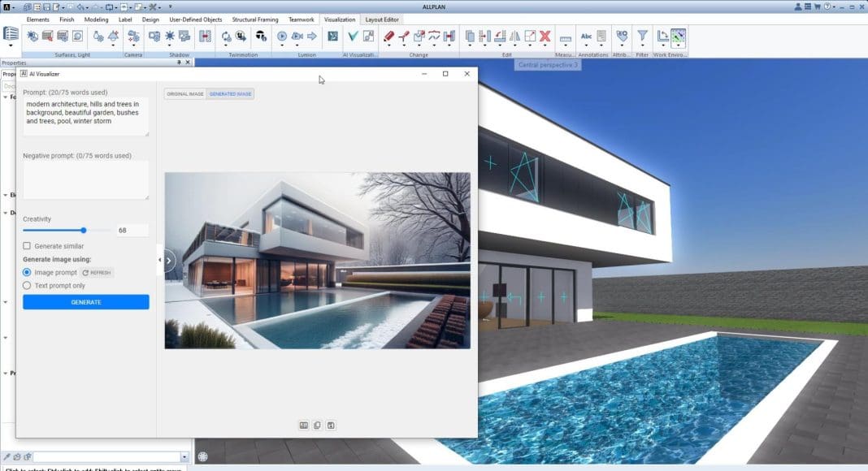Click the Lumion play icon
This screenshot has width=868, height=471.
[x=281, y=36]
